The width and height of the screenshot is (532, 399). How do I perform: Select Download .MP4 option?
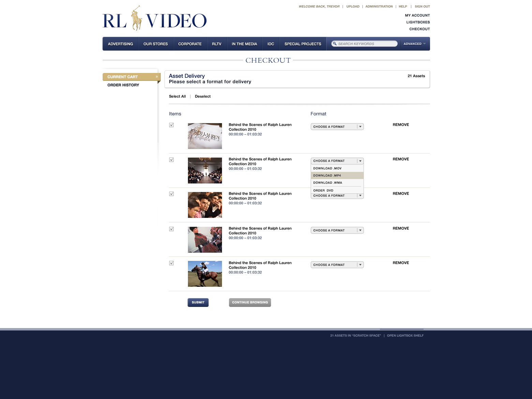point(337,175)
